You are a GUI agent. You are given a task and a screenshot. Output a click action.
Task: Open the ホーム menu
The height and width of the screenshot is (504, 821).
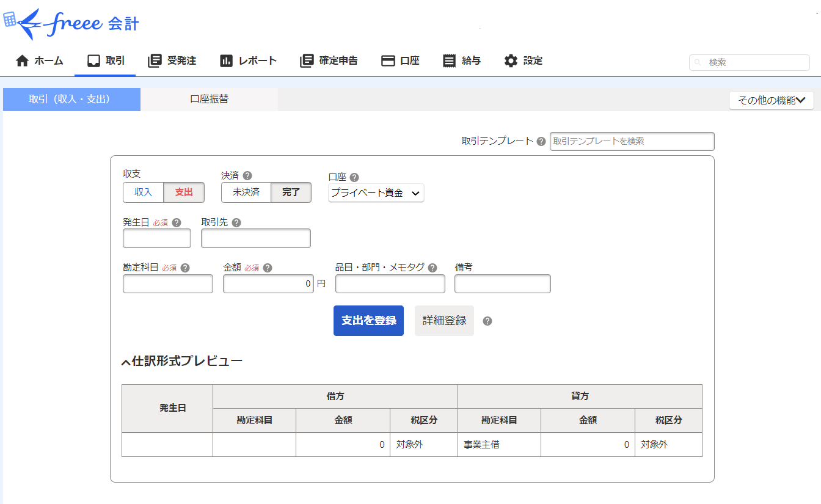[39, 60]
